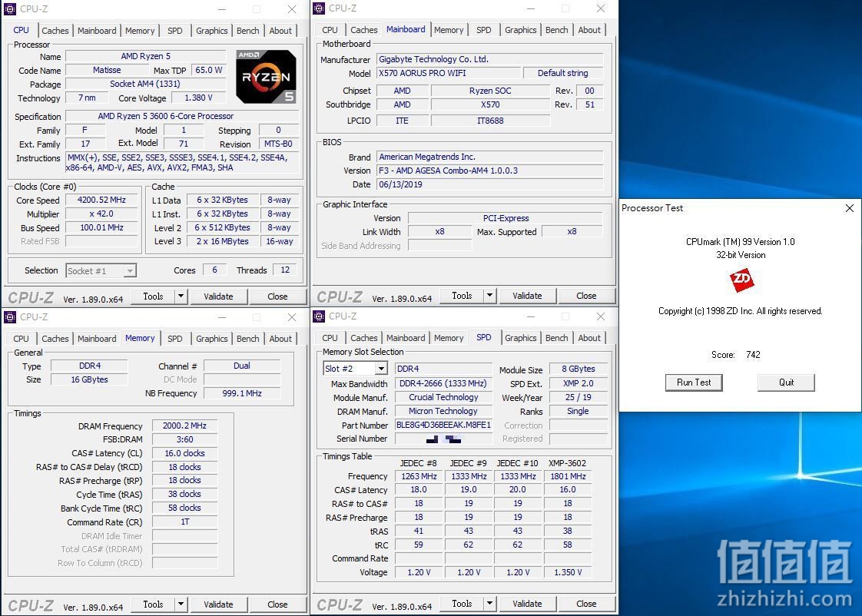The width and height of the screenshot is (862, 616).
Task: Select SPD tab in the Memory-tab window
Action: [x=175, y=339]
